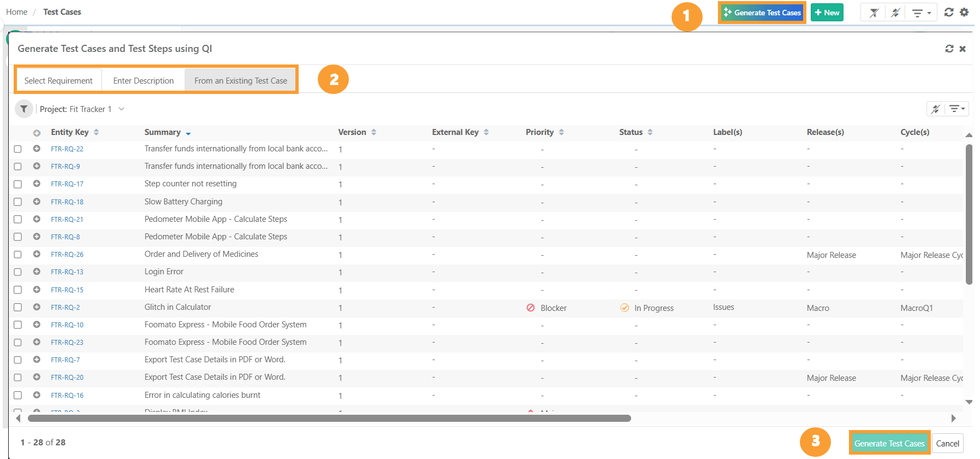Screen dimensions: 980x459
Task: Click the scroll up arrow
Action: 969,134
